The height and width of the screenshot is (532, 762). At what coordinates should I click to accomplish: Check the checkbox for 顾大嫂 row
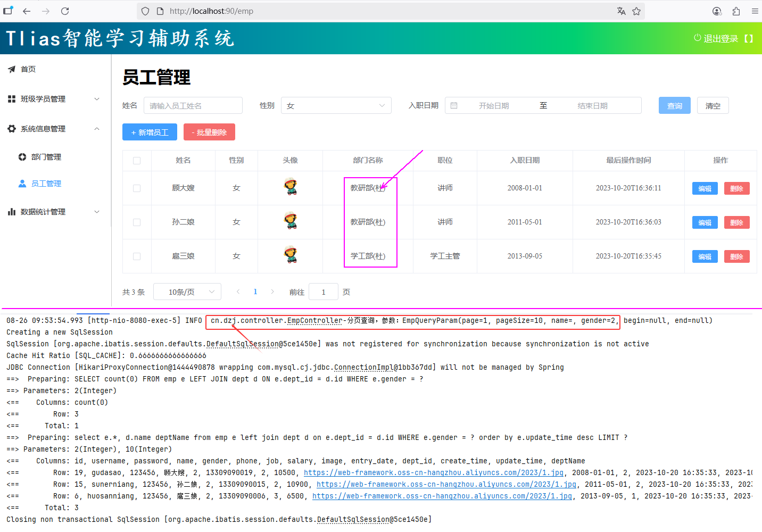tap(137, 188)
